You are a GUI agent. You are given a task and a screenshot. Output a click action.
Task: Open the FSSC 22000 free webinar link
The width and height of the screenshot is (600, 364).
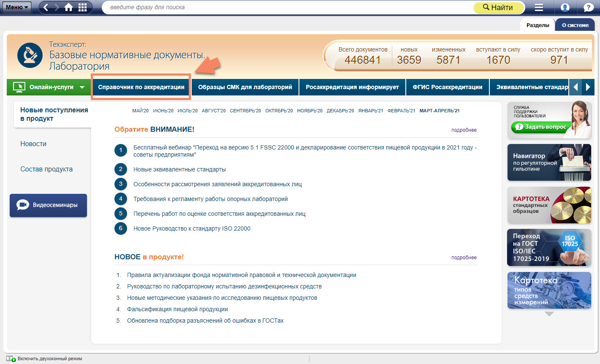click(305, 151)
